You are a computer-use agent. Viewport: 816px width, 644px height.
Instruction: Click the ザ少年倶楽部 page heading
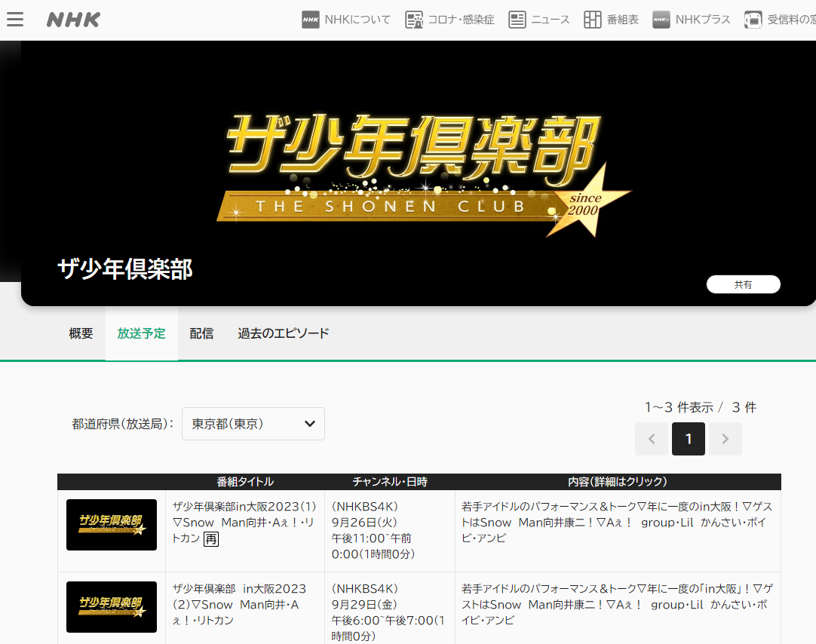click(125, 269)
